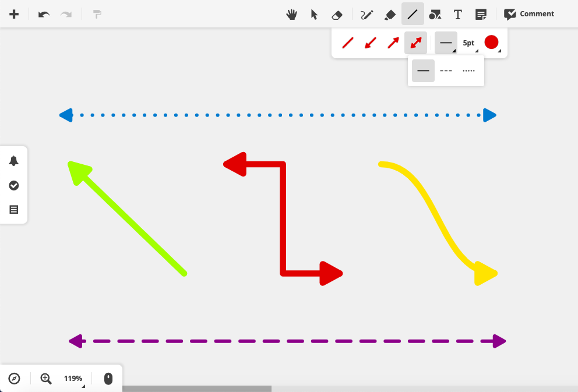Pick the pen drawing tool

[x=366, y=15]
